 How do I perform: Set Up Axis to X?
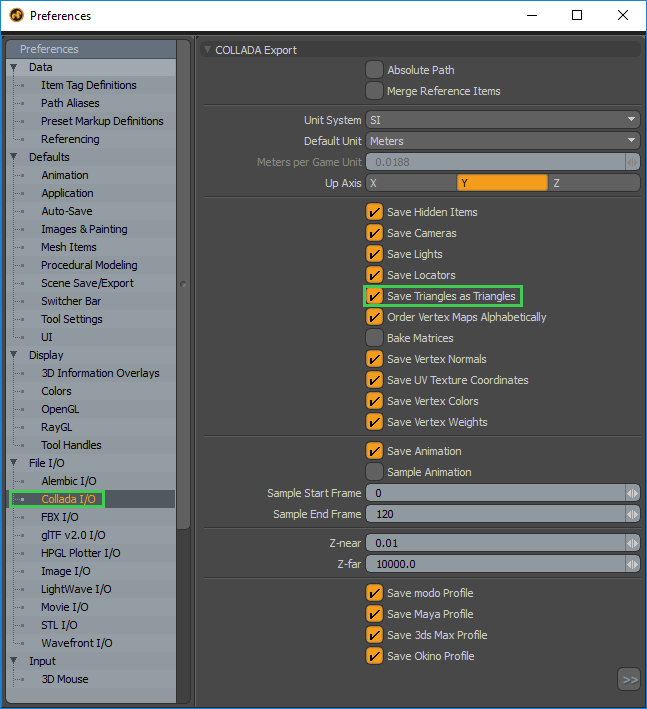[x=411, y=183]
